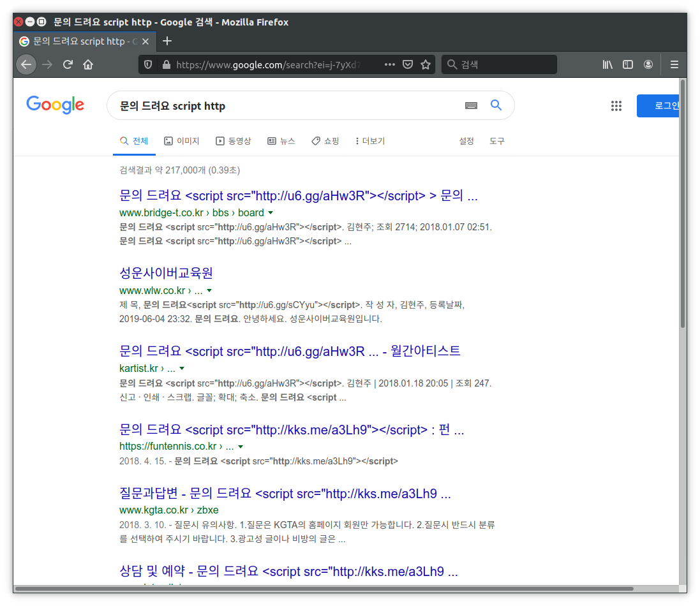Open the 성운사이버교육원 result
The image size is (700, 606).
click(x=166, y=272)
